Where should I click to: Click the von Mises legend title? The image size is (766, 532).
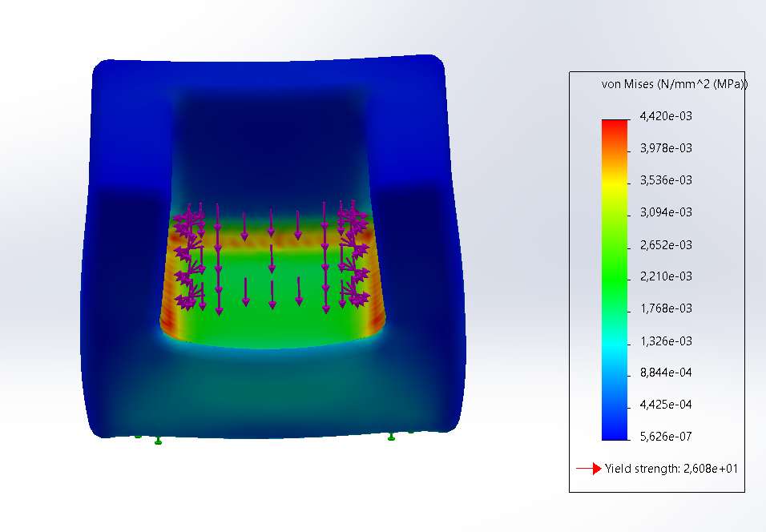tap(674, 84)
